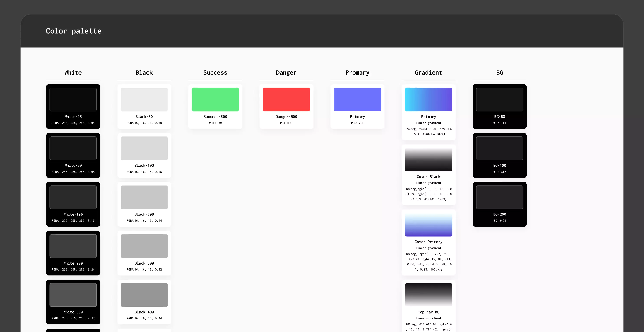The image size is (644, 332).
Task: Select the Black-400 dark gray swatch
Action: pos(144,295)
